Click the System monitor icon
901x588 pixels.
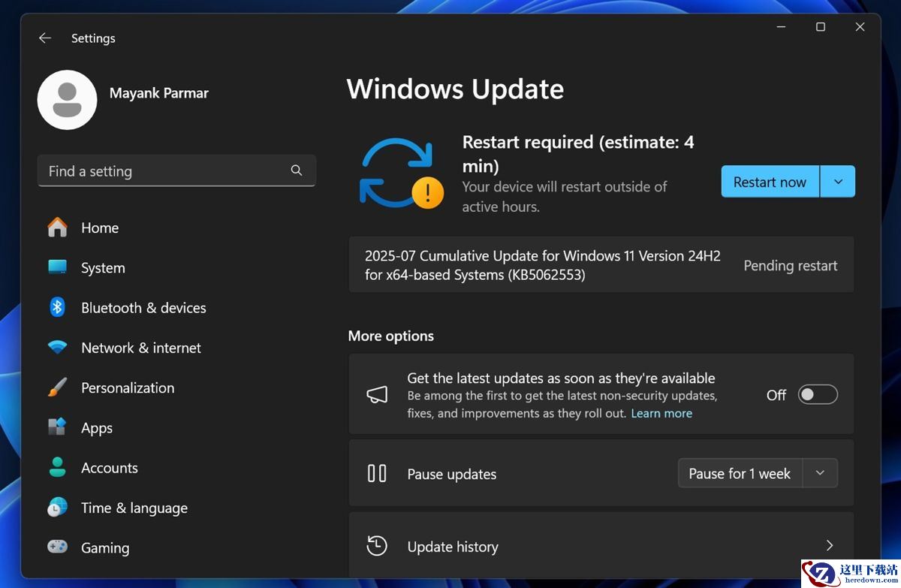(57, 267)
